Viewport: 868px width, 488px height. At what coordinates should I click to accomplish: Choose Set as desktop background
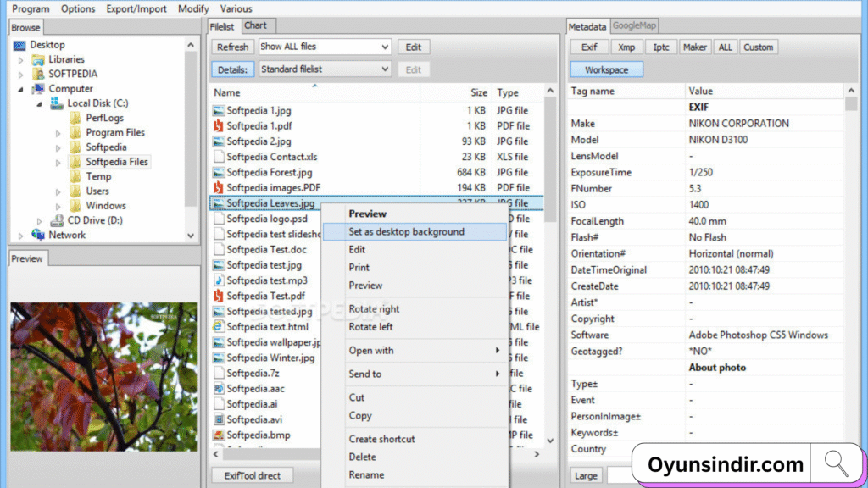pos(406,231)
